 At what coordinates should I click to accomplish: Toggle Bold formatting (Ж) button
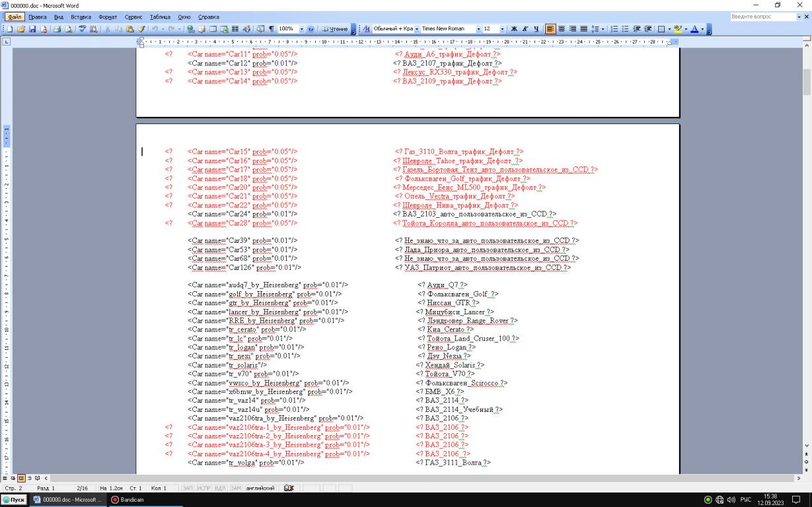point(514,29)
